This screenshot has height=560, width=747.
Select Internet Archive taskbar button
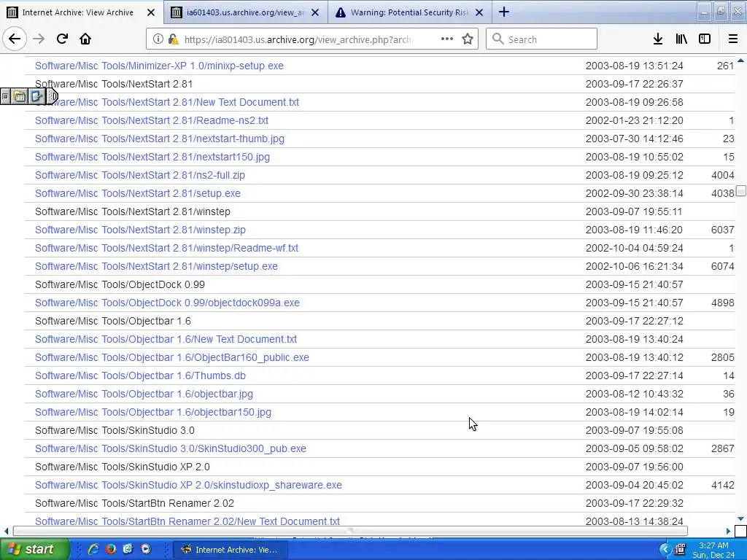tap(230, 550)
